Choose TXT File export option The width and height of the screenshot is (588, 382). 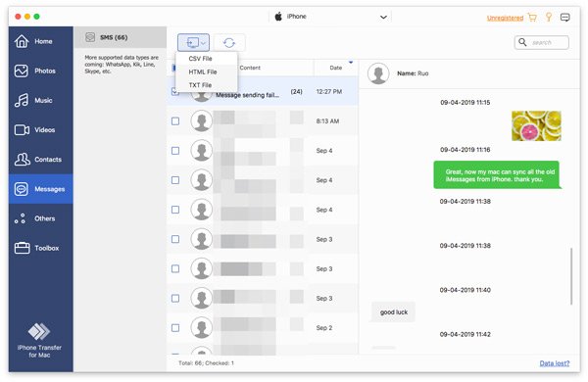click(200, 85)
